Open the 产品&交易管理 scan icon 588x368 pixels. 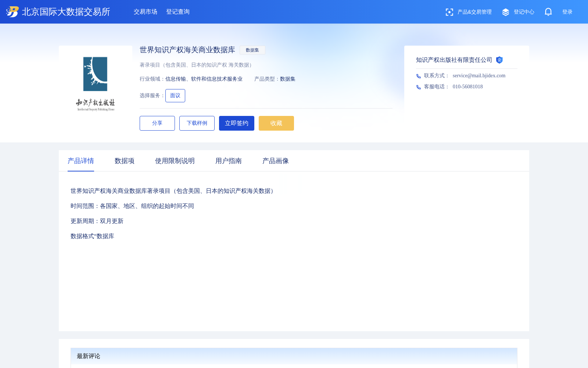point(449,12)
